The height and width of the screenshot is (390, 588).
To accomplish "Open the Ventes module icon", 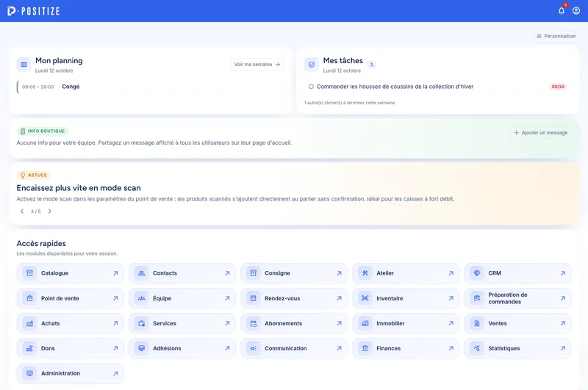I will 476,323.
